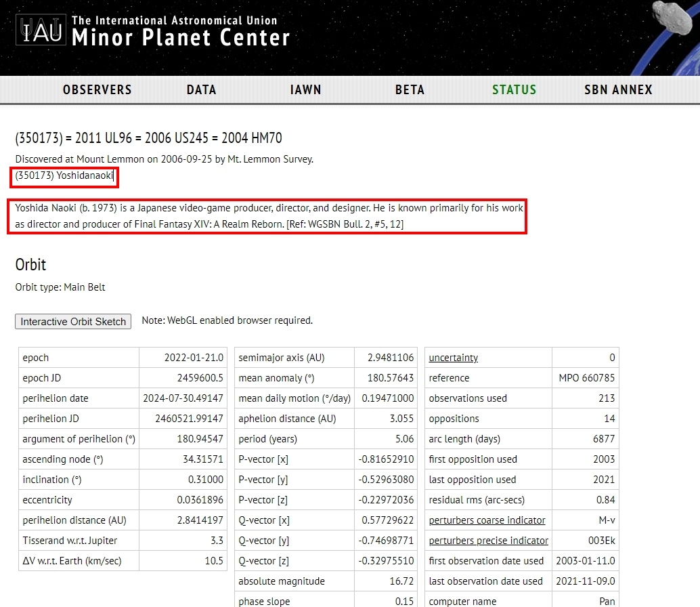The width and height of the screenshot is (700, 607).
Task: Open the DATA menu
Action: [x=201, y=90]
